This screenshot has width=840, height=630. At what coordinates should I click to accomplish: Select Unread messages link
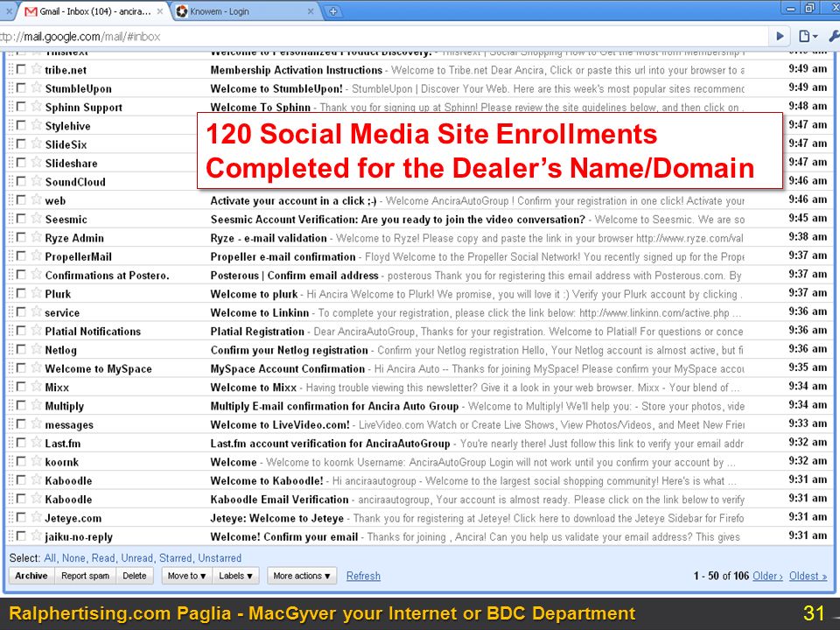point(137,557)
